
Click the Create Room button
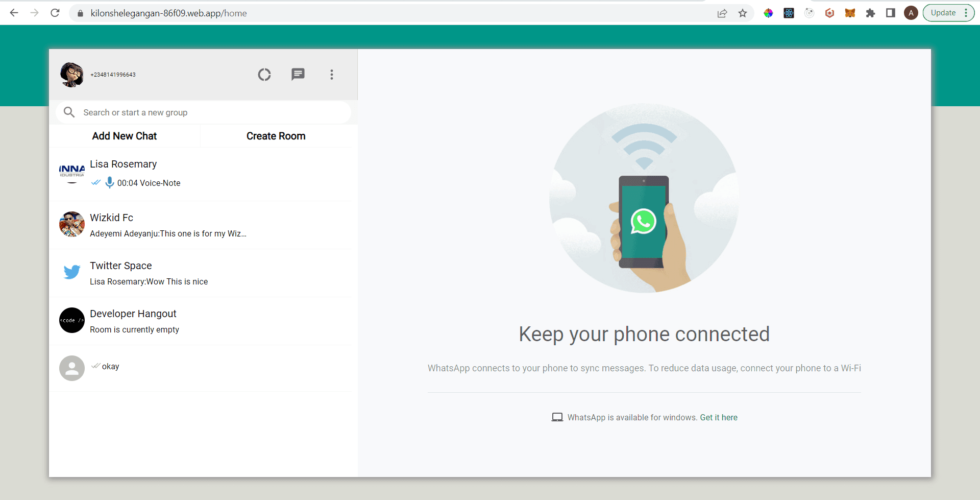(276, 136)
